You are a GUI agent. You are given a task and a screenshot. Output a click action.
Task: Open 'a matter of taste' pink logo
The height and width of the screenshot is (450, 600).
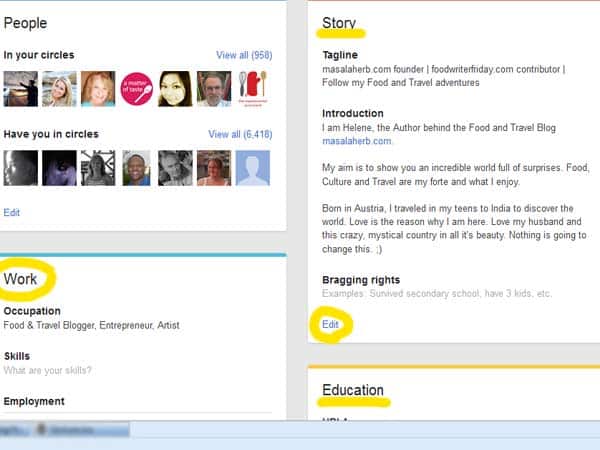pos(137,89)
